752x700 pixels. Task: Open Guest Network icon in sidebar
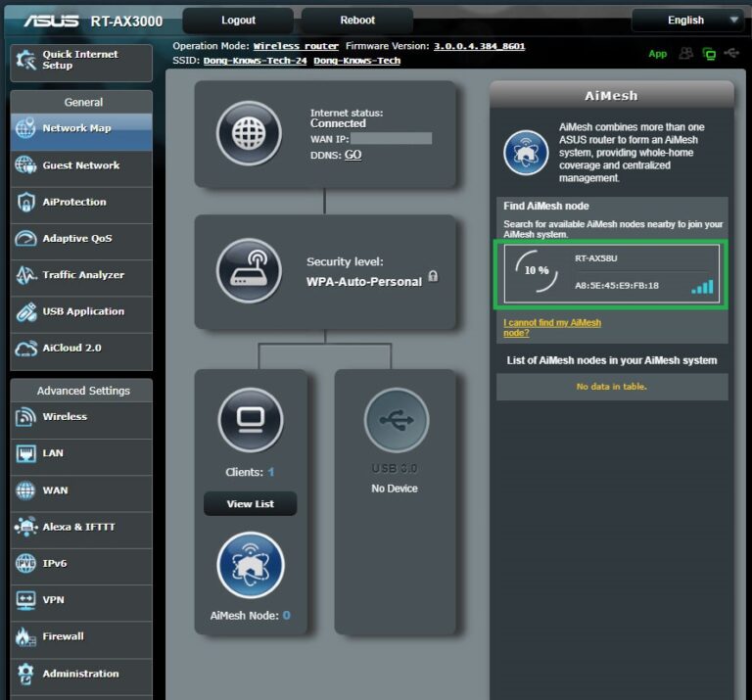coord(25,164)
